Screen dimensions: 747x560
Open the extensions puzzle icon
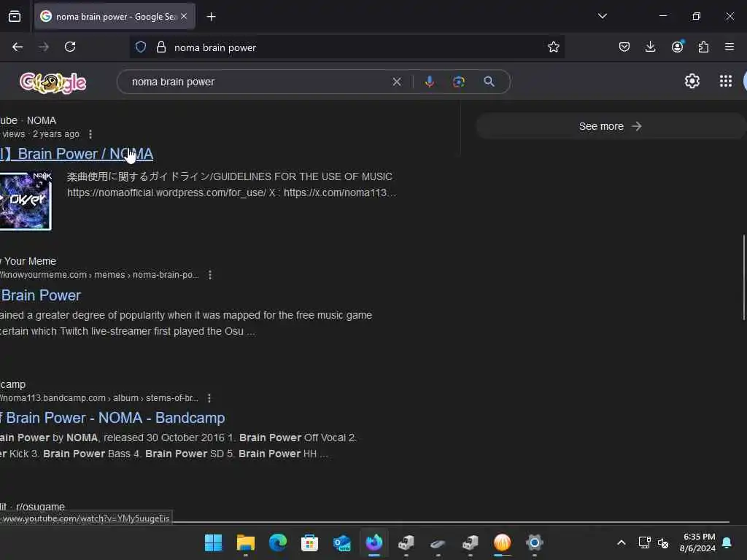[703, 47]
